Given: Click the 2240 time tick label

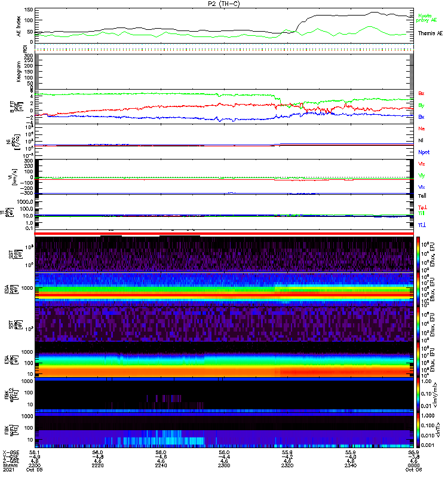Looking at the screenshot, I should point(161,465).
